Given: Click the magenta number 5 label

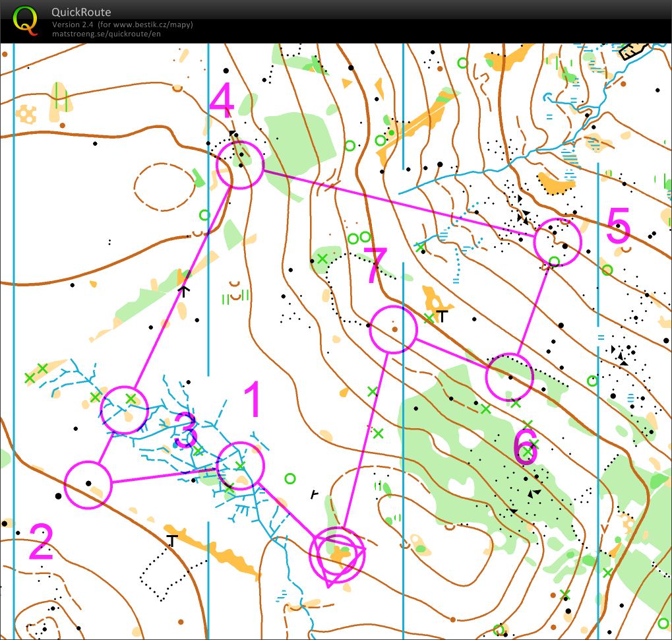Looking at the screenshot, I should click(618, 226).
